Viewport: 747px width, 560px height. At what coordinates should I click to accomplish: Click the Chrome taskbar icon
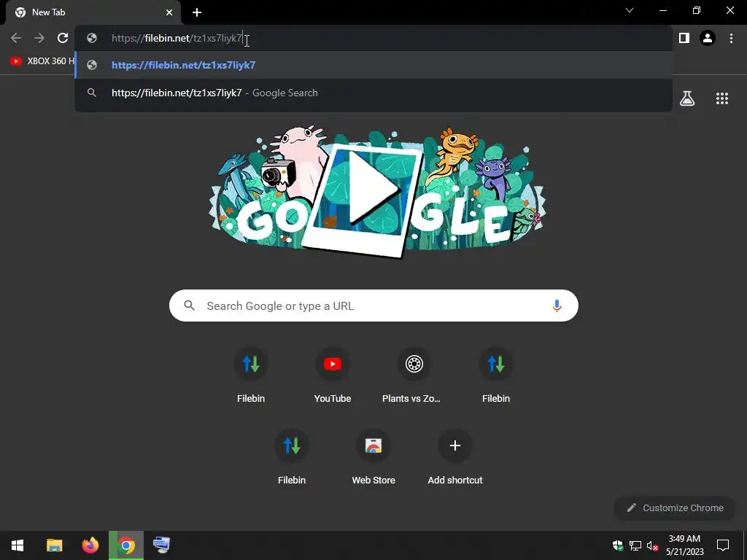click(126, 545)
